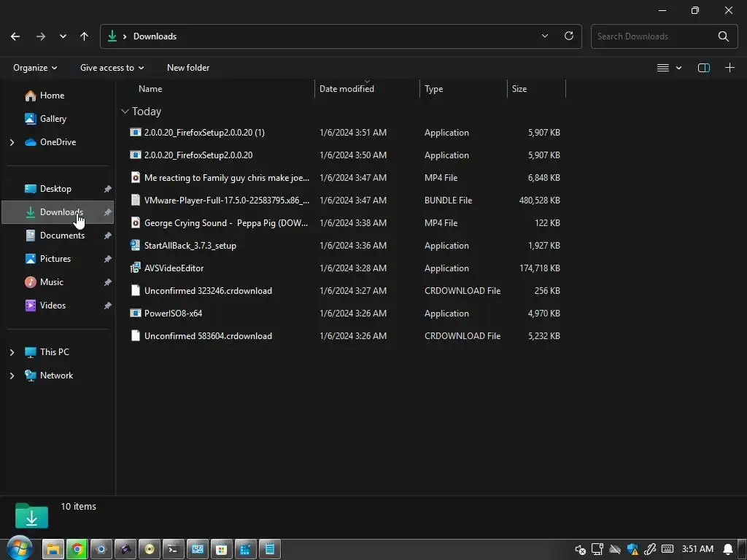Screen dimensions: 747x560
Task: Open notifications bell icon
Action: (728, 550)
